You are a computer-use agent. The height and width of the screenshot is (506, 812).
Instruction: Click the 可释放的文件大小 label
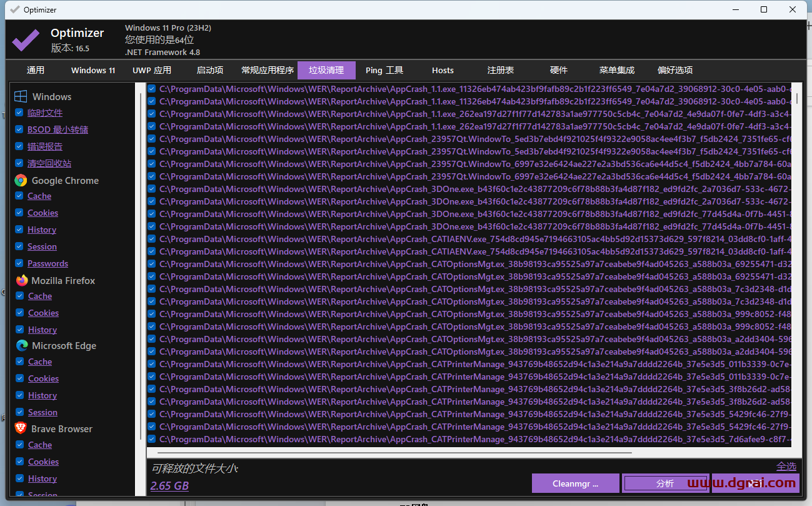click(x=194, y=468)
